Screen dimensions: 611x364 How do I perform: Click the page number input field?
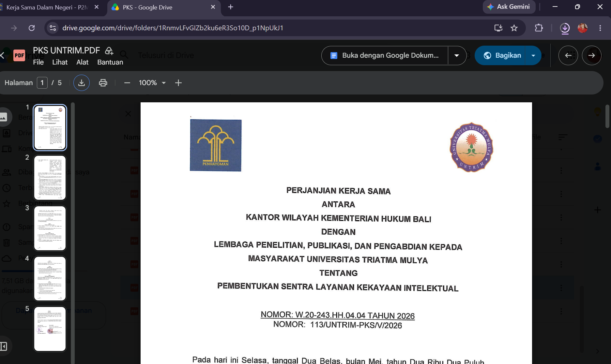pos(42,83)
